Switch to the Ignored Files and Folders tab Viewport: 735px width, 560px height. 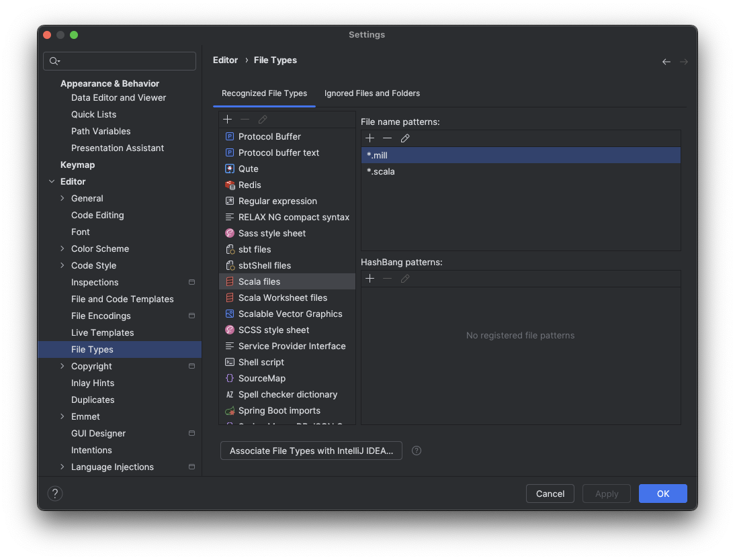tap(372, 93)
